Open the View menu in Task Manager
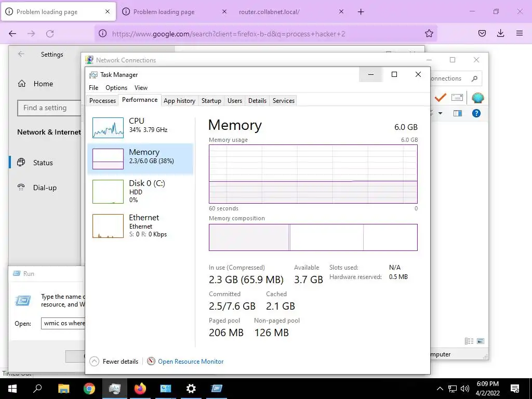532x399 pixels. (x=141, y=87)
